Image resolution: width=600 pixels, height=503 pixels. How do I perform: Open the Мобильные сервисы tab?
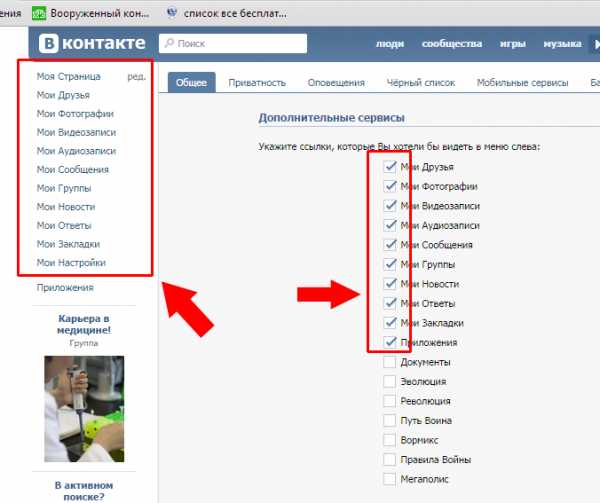click(522, 83)
